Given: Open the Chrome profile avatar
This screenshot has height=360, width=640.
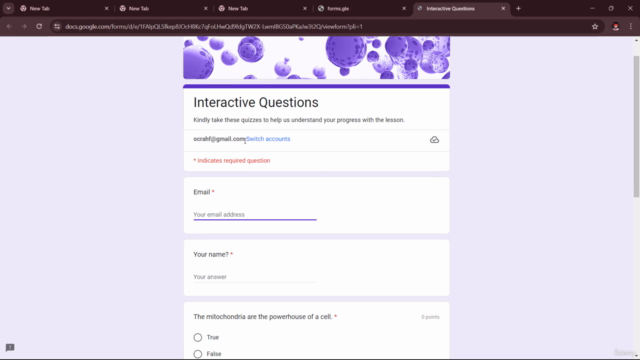Looking at the screenshot, I should pos(616,27).
